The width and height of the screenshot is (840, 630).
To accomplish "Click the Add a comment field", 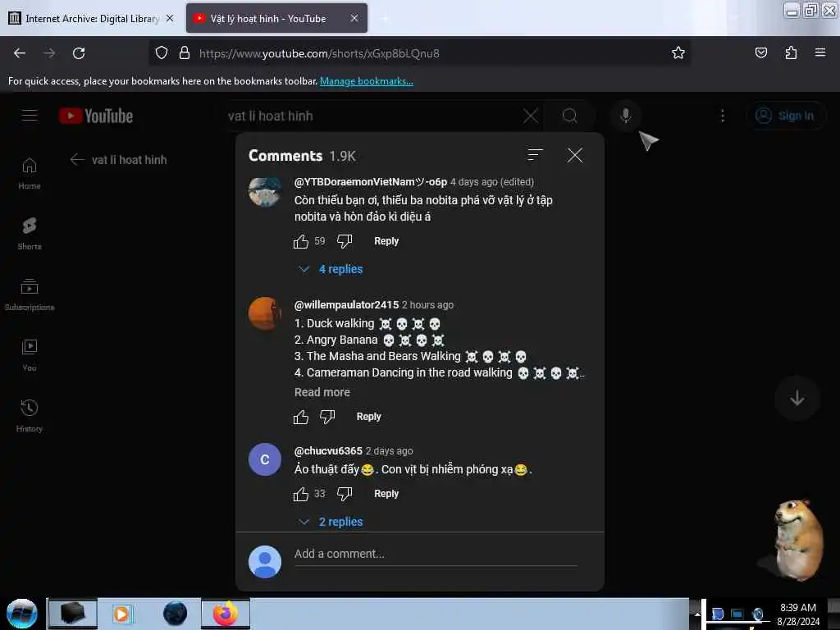I will [436, 555].
